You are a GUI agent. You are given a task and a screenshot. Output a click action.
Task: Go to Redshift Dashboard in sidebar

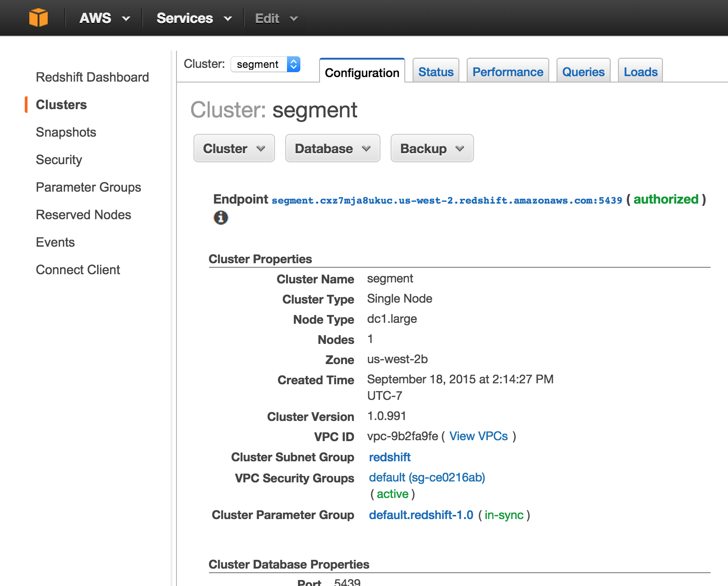point(92,77)
